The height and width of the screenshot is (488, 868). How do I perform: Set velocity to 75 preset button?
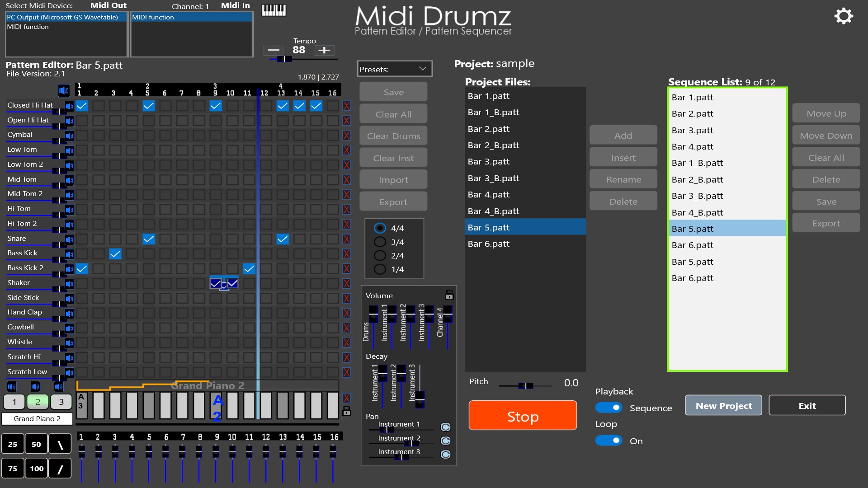pyautogui.click(x=13, y=469)
